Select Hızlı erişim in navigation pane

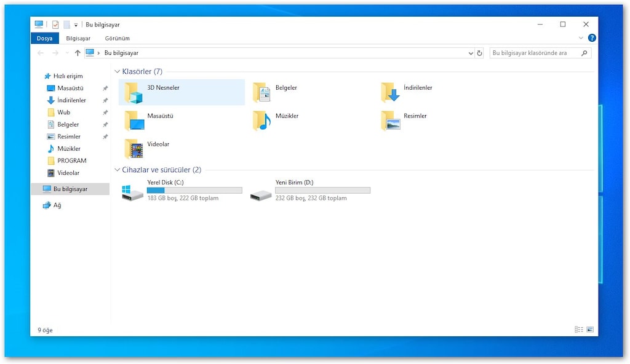pyautogui.click(x=63, y=76)
